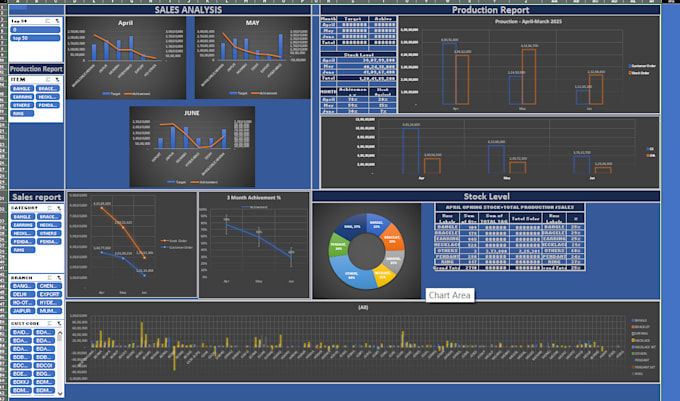Filter CATEGORY slicer by BRACE...
This screenshot has width=680, height=401.
[49, 217]
